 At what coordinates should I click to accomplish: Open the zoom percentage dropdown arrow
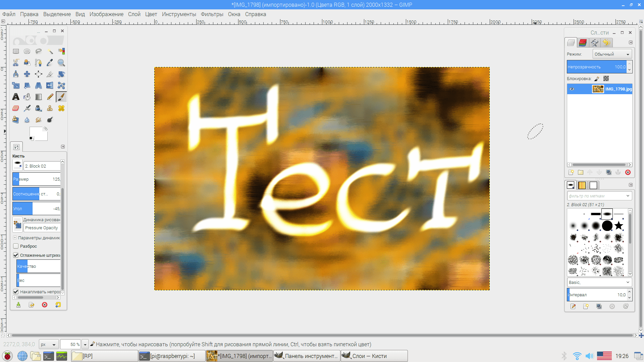tap(85, 344)
